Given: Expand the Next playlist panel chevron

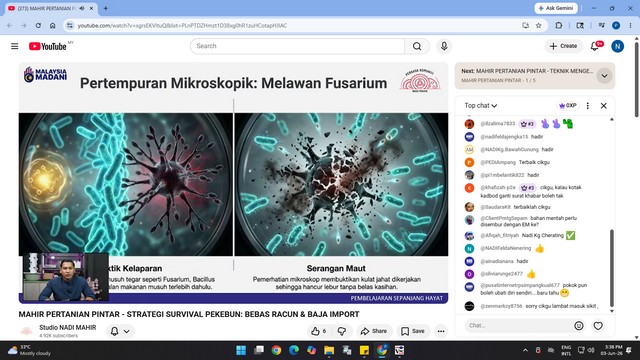Looking at the screenshot, I should coord(604,76).
